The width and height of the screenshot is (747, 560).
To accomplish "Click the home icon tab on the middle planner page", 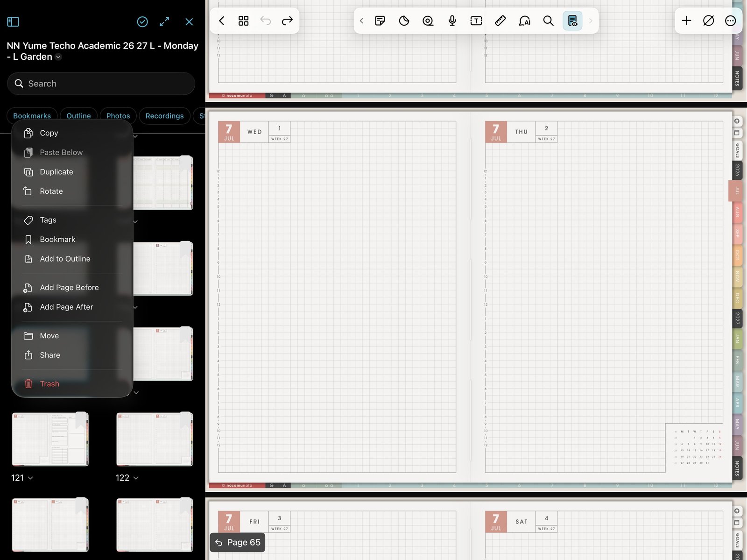I will click(x=737, y=121).
